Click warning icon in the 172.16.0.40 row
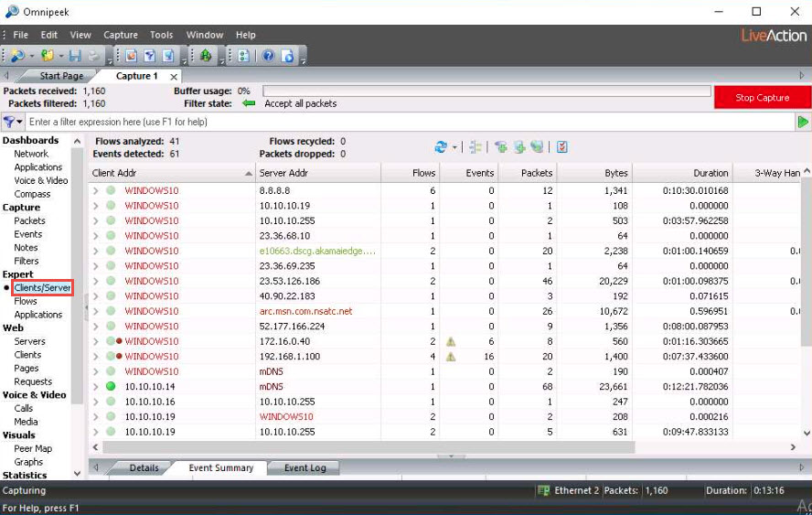Screen dimensions: 812x515 [451, 342]
